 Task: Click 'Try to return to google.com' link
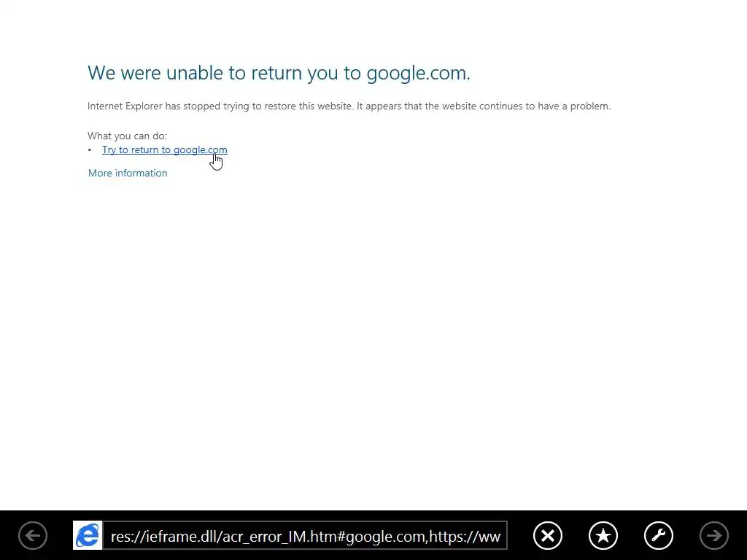(165, 150)
